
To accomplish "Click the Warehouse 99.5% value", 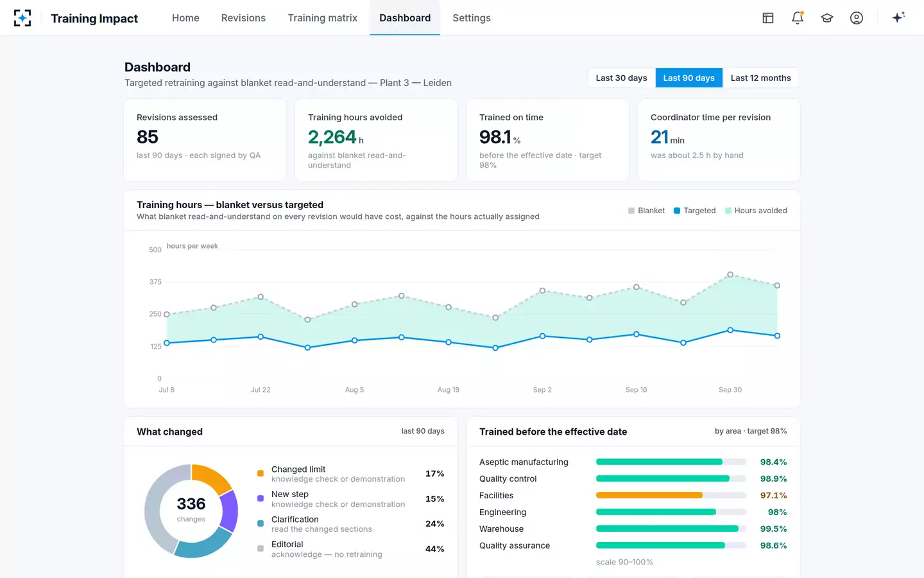I will (773, 529).
